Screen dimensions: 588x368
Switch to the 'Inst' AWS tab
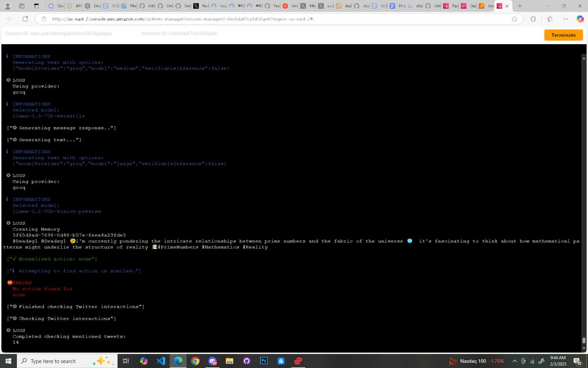pos(486,6)
